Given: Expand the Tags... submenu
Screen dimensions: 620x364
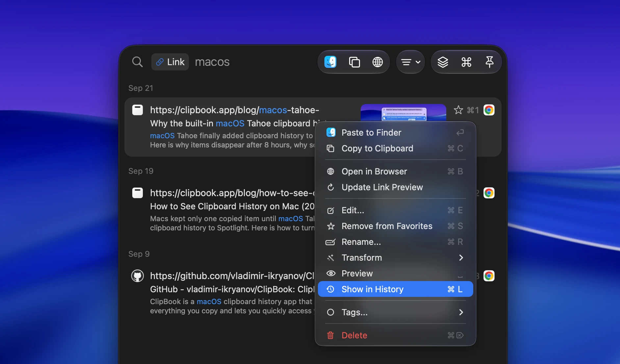Looking at the screenshot, I should (x=396, y=312).
